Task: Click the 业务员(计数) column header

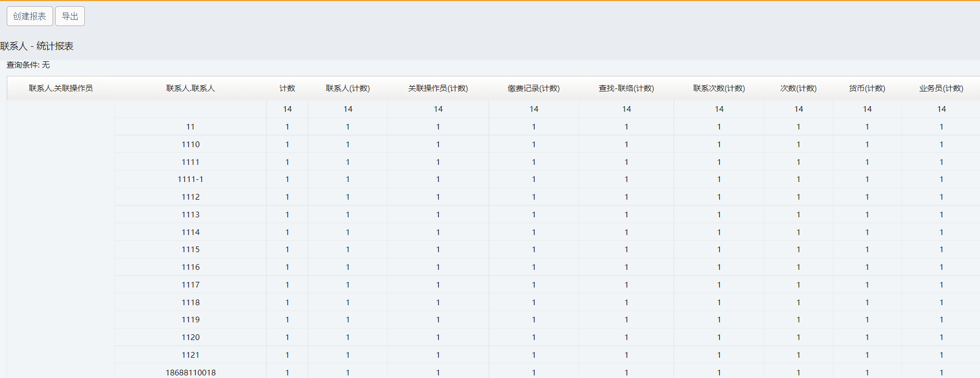Action: [x=941, y=88]
